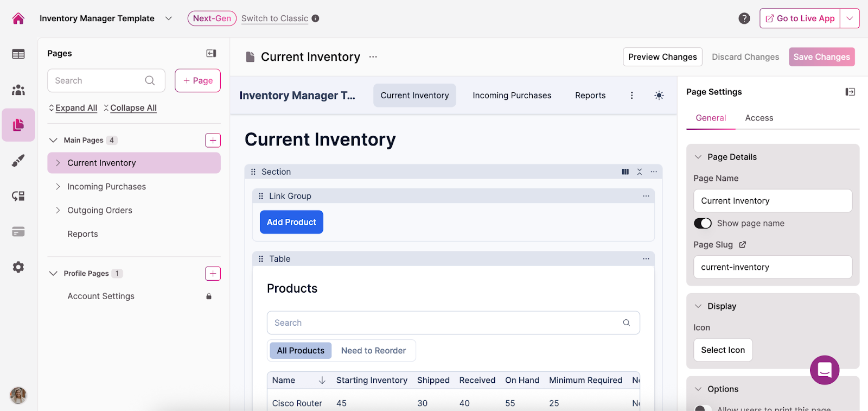Expand the Incoming Purchases page tree item

click(x=58, y=187)
